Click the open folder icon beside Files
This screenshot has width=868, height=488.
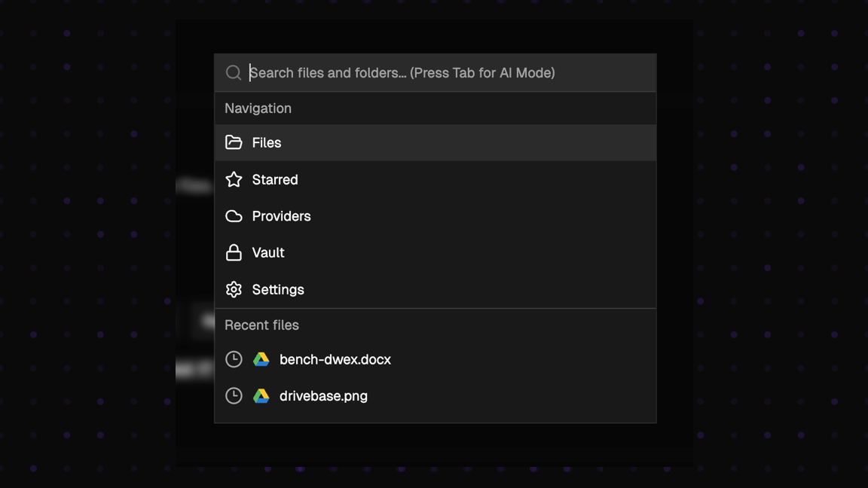234,142
